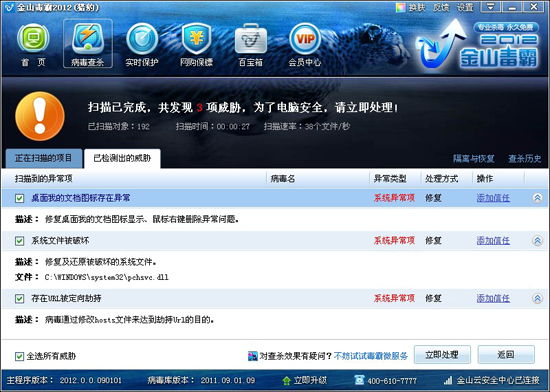The height and width of the screenshot is (392, 550).
Task: Click the 存在URL被定向劫持 item name
Action: point(66,298)
